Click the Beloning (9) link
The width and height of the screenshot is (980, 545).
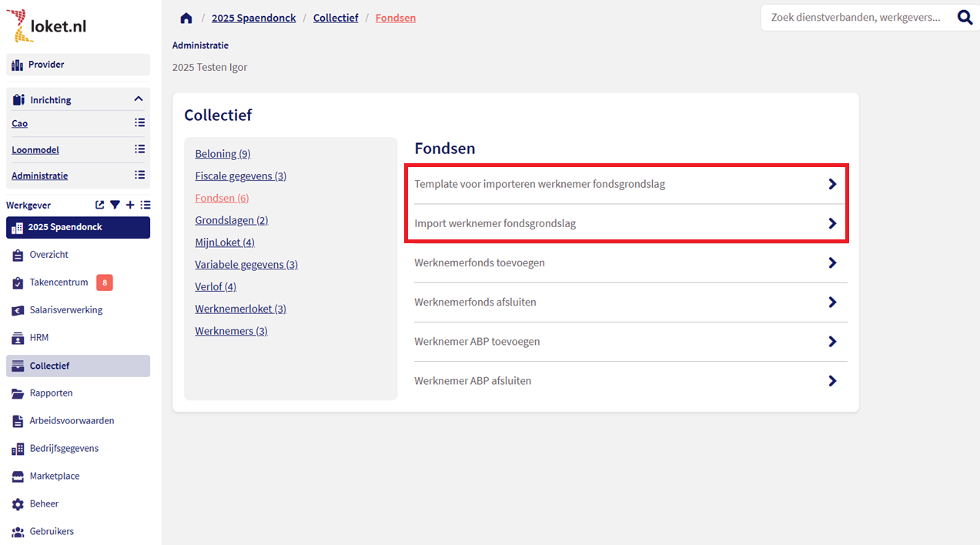tap(222, 154)
